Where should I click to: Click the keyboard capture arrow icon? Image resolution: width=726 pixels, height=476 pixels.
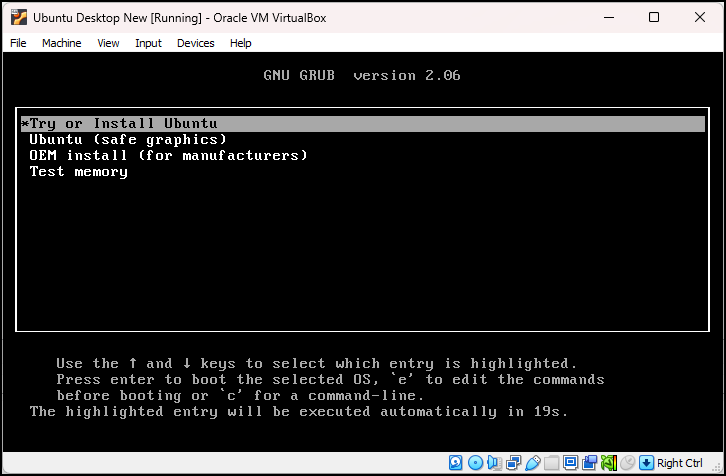tap(646, 463)
